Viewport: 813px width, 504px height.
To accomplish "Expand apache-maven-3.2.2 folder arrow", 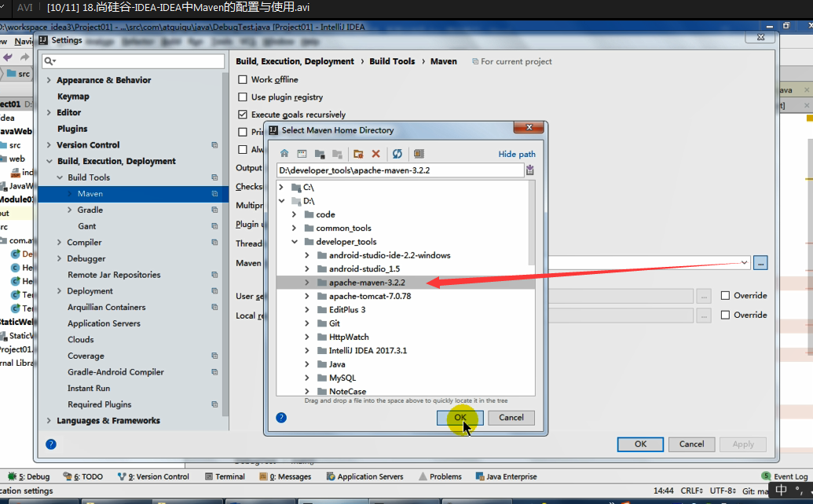I will click(x=307, y=283).
